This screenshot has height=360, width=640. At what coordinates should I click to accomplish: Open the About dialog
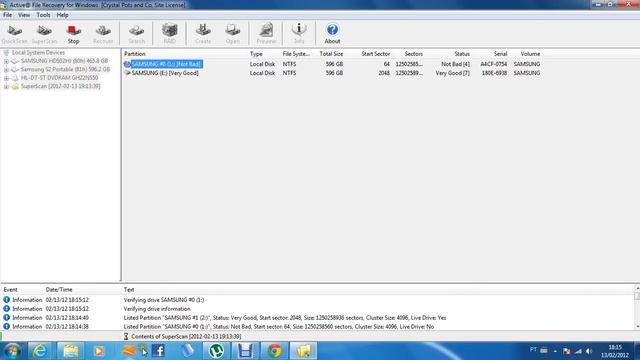[x=332, y=34]
